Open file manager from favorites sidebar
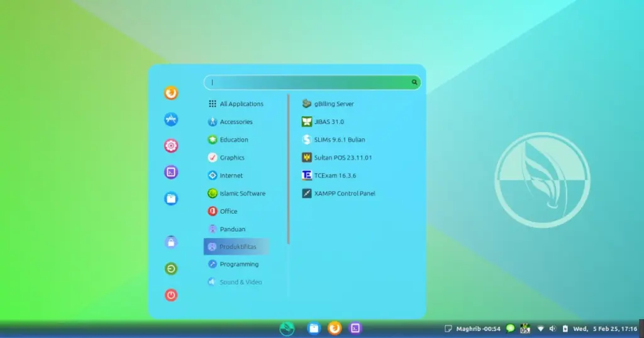Viewport: 644px width, 338px height. (171, 199)
